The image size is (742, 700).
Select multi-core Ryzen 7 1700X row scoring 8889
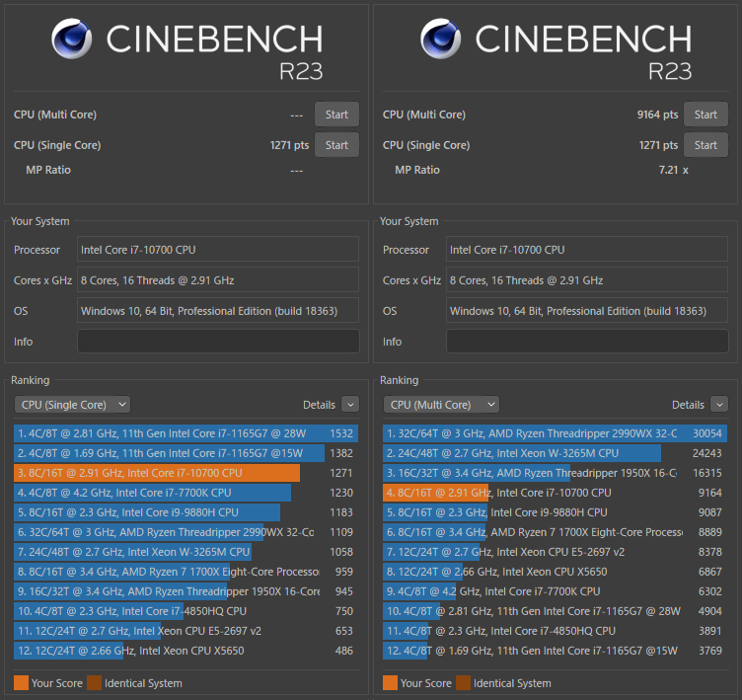pyautogui.click(x=556, y=532)
